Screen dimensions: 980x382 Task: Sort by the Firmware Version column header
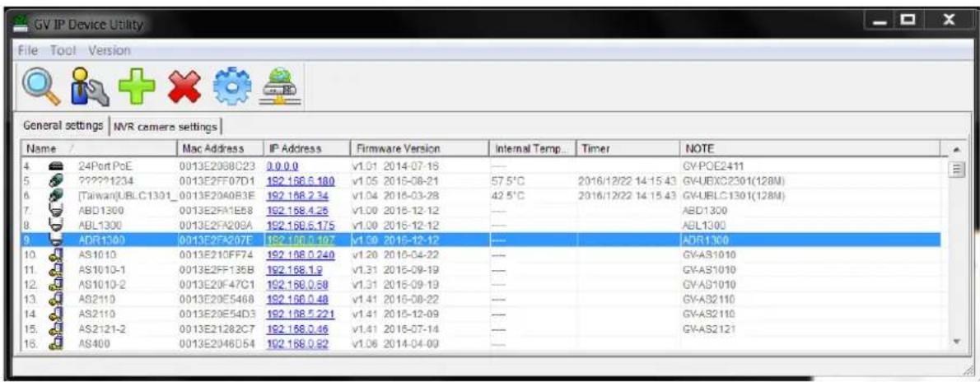click(419, 149)
